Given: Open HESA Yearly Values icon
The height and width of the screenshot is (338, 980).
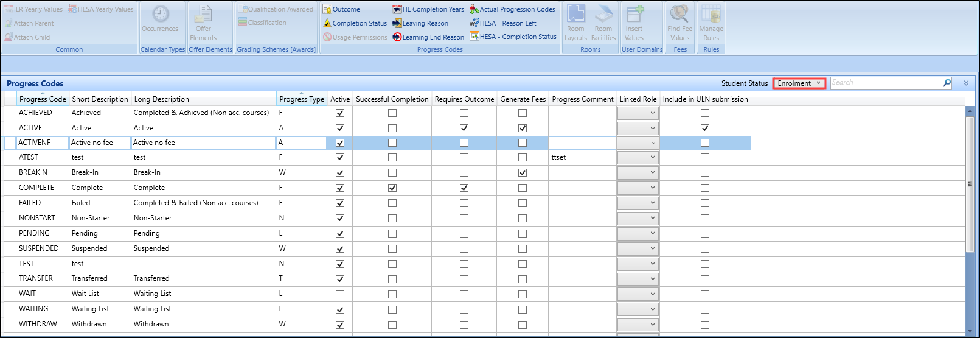Looking at the screenshot, I should coord(72,9).
